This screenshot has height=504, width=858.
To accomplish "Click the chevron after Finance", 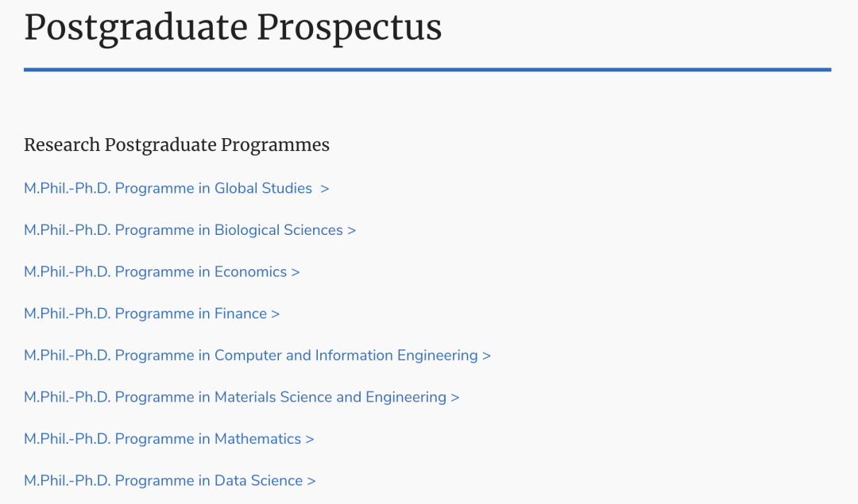I will tap(275, 314).
